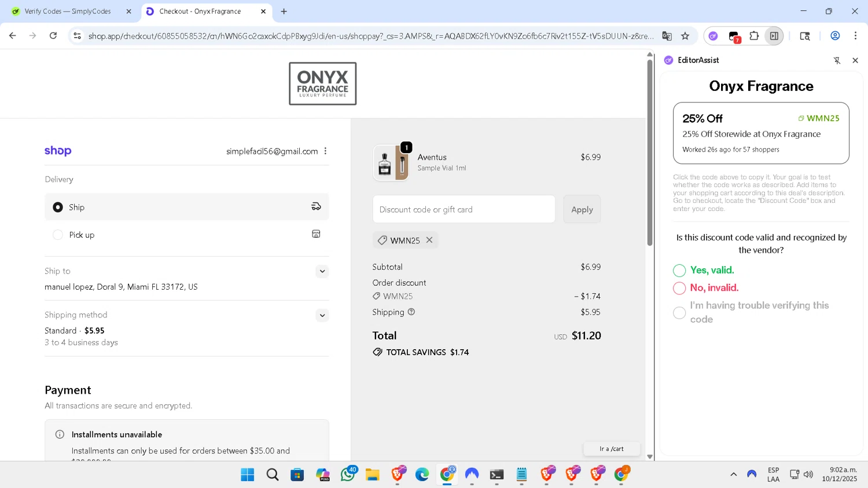This screenshot has height=488, width=868.
Task: Open WhatsApp from the taskbar
Action: [x=348, y=474]
